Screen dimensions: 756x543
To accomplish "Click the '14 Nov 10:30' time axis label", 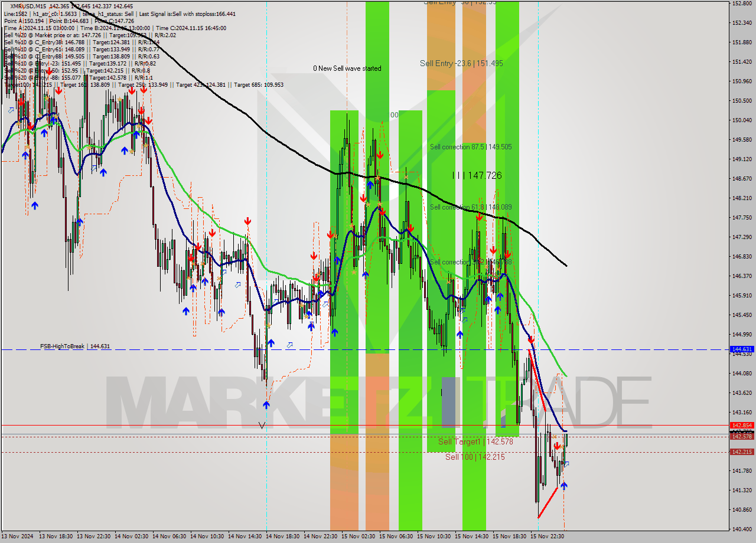I will click(x=207, y=537).
